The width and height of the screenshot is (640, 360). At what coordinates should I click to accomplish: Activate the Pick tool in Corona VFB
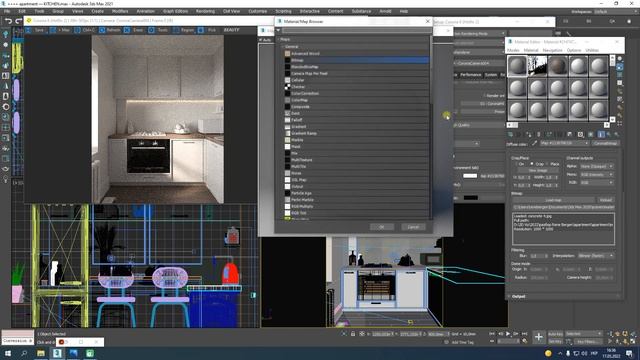coord(208,30)
